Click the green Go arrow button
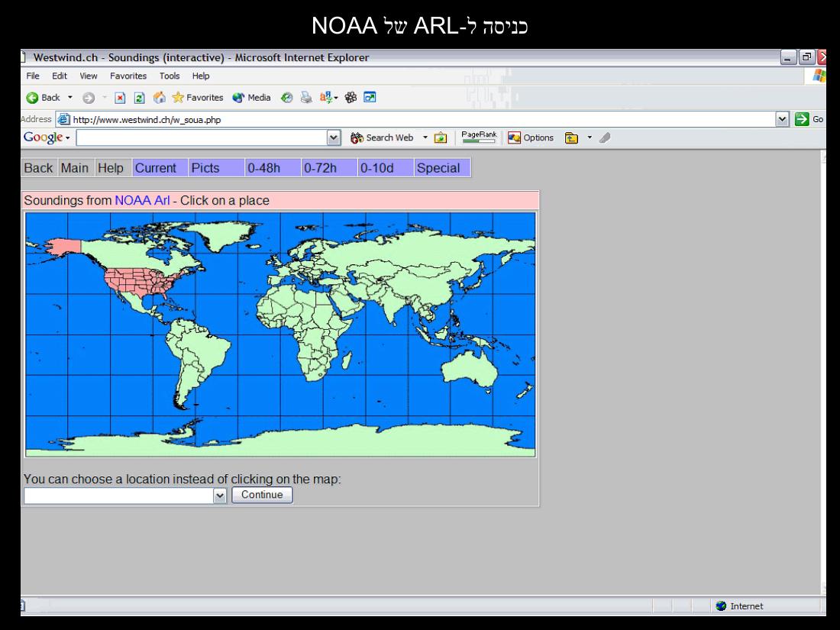840x630 pixels. click(802, 119)
